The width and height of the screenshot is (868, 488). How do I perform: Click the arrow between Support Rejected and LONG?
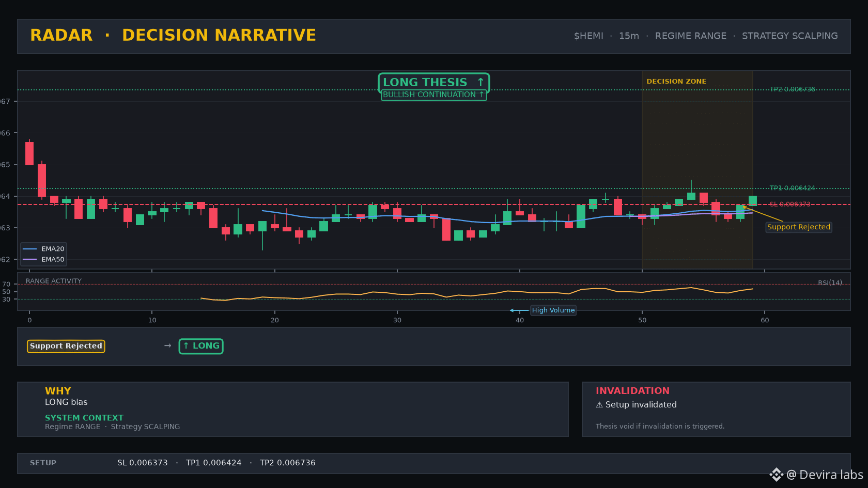[167, 345]
